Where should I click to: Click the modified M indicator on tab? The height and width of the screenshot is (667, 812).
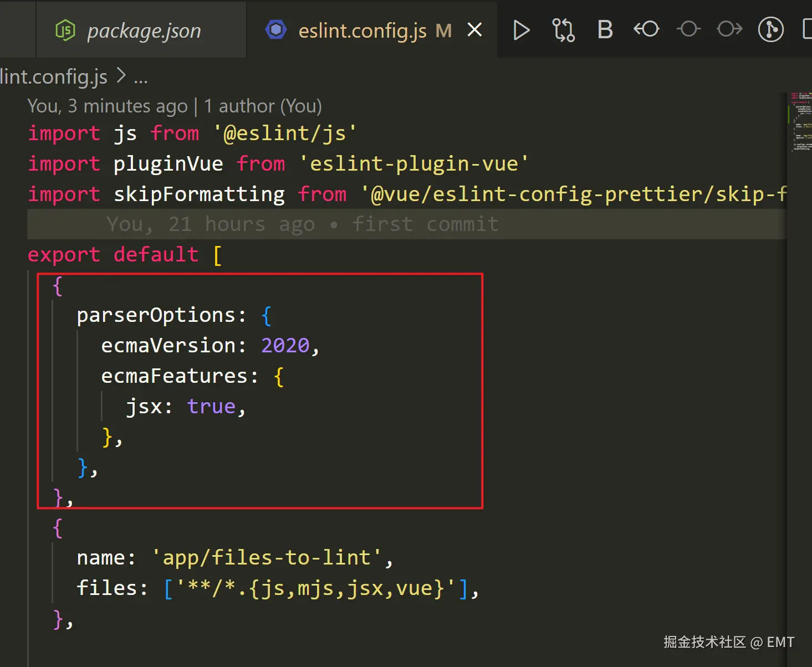pos(443,30)
